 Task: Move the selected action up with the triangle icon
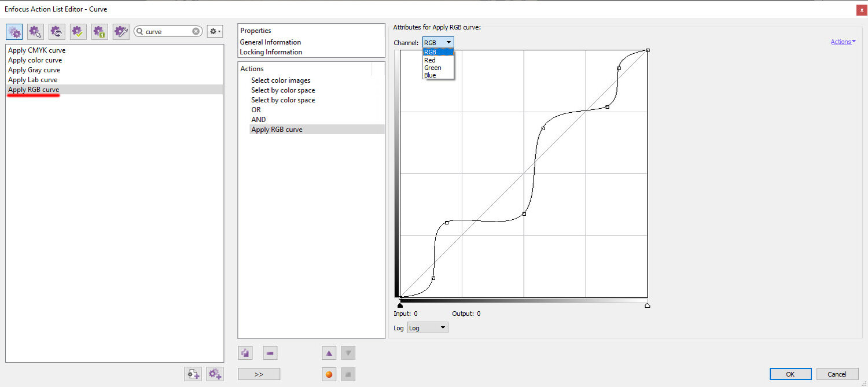pyautogui.click(x=329, y=352)
